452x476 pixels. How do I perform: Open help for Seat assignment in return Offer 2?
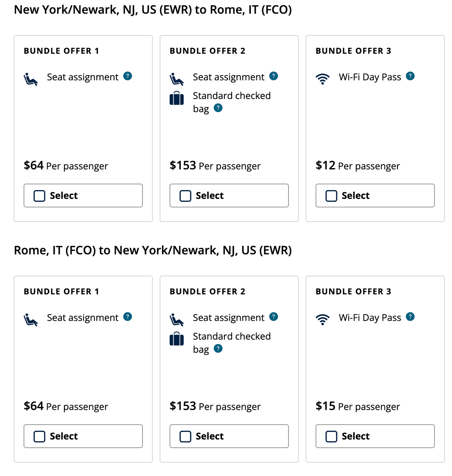[x=274, y=317]
